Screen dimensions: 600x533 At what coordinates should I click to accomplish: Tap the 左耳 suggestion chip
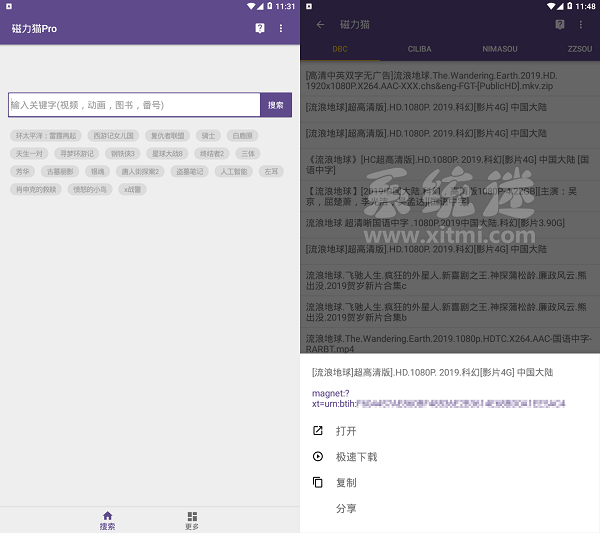[271, 172]
